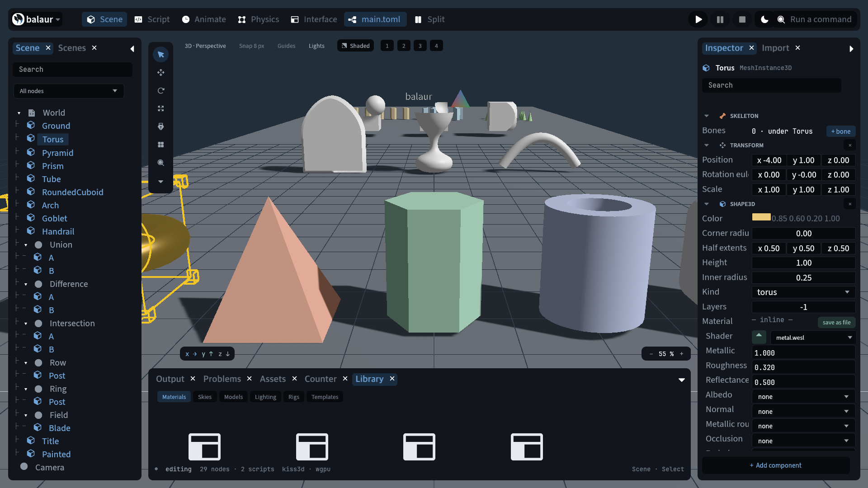
Task: Click the zoom magnifier tool icon
Action: coord(160,163)
